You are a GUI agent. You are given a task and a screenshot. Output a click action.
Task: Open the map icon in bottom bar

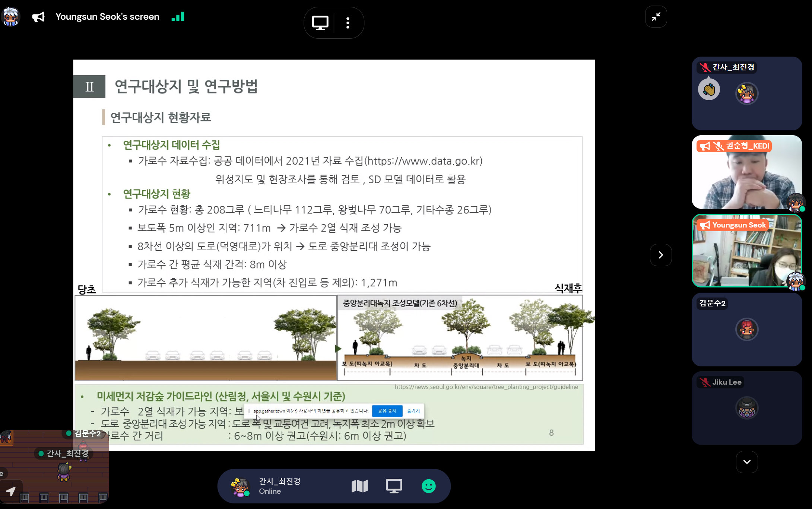(x=359, y=486)
